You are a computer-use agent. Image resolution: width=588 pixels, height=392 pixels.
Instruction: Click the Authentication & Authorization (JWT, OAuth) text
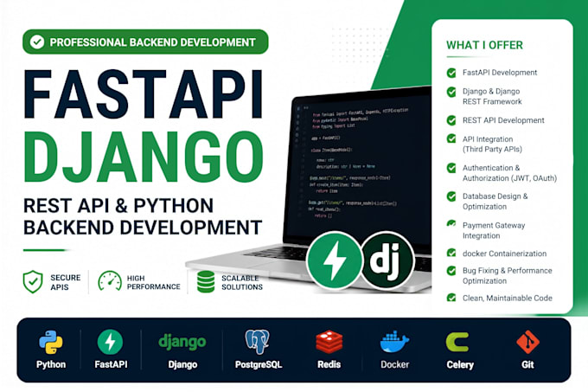click(509, 173)
